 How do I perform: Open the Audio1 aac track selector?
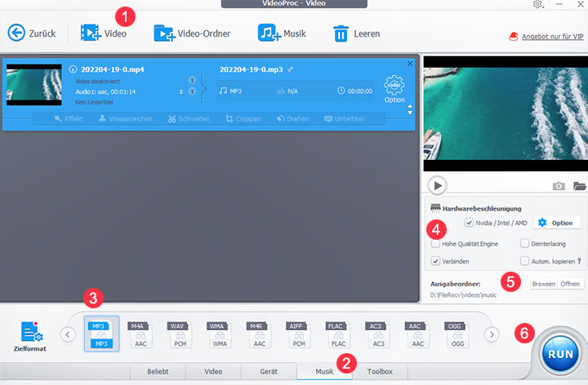pyautogui.click(x=181, y=91)
